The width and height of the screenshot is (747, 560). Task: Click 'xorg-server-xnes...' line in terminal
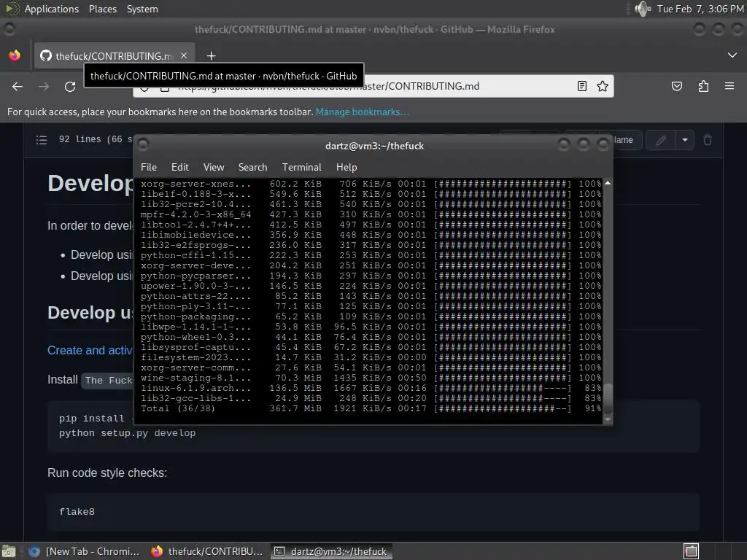pyautogui.click(x=371, y=184)
